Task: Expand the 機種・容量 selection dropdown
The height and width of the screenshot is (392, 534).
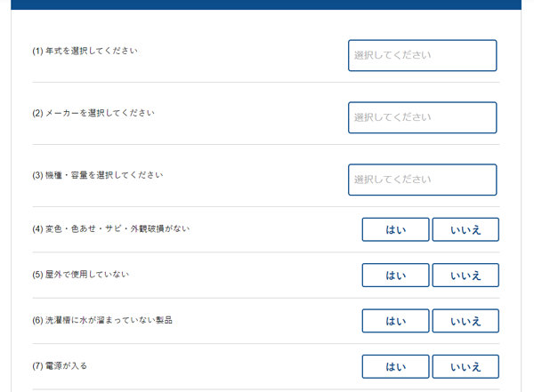Action: [422, 180]
